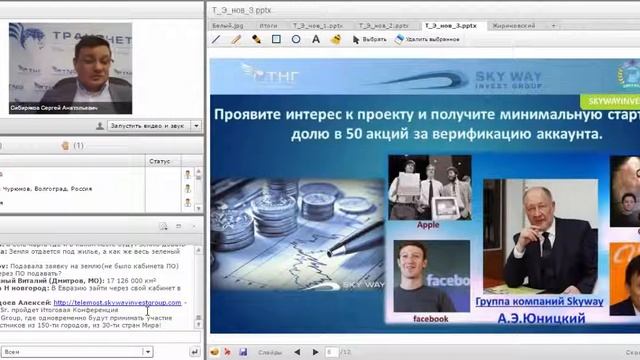Image resolution: width=640 pixels, height=360 pixels.
Task: Click the 'Слайды' label in bottom bar
Action: coord(270,352)
